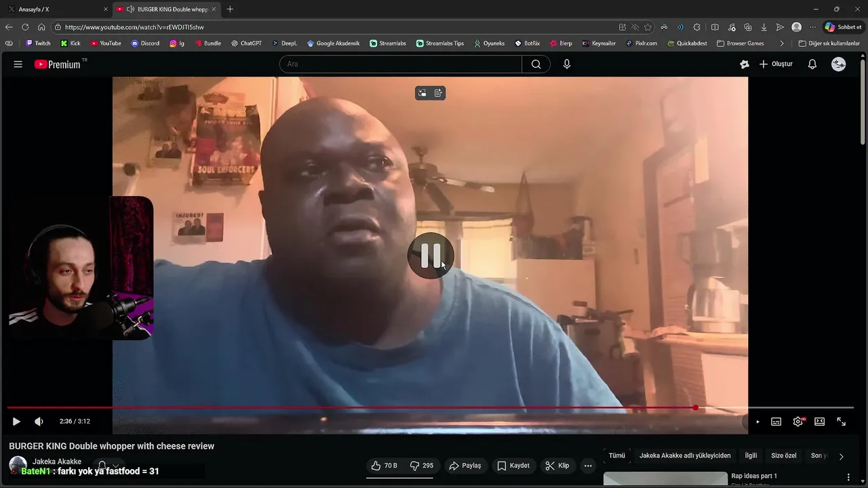Open Rap ideas part 1 video title
This screenshot has width=868, height=488.
pyautogui.click(x=754, y=476)
